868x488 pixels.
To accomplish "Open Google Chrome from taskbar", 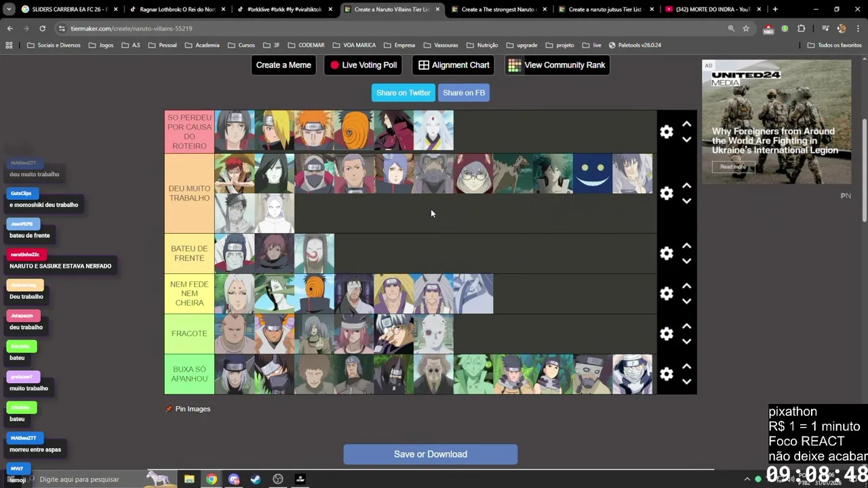I will point(212,479).
